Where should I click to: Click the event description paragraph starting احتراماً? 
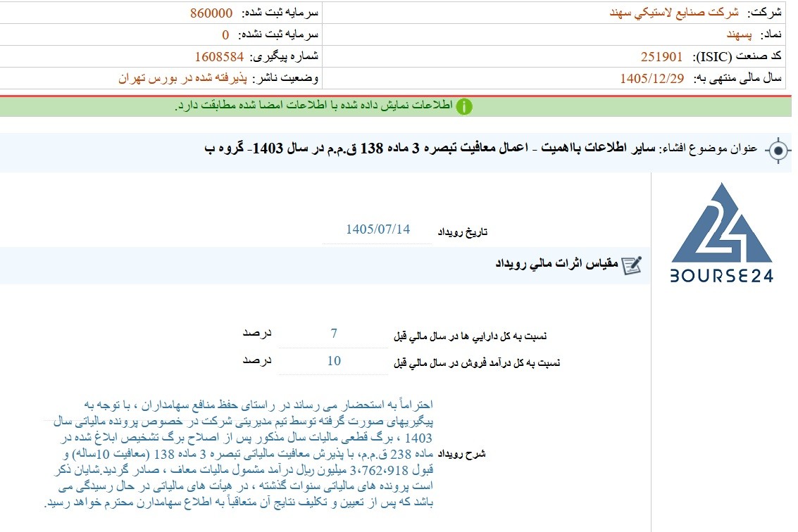[x=239, y=454]
